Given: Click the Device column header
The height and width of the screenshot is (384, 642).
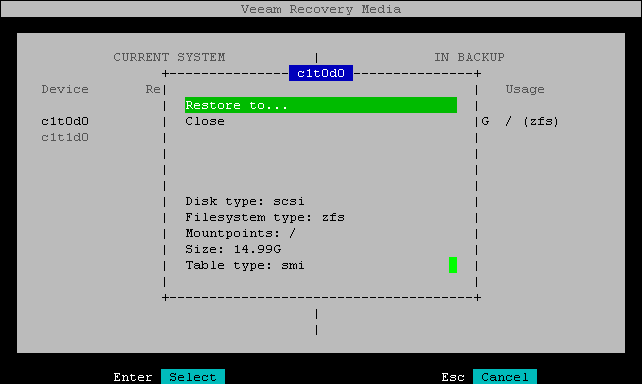Looking at the screenshot, I should (65, 89).
